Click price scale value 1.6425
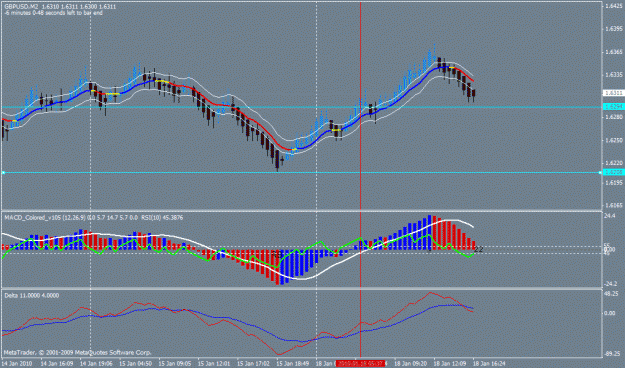This screenshot has height=368, width=625. (614, 6)
